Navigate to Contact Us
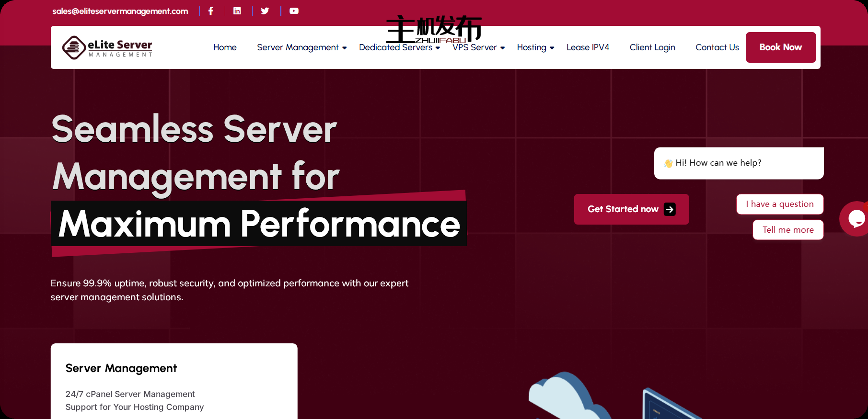This screenshot has height=419, width=868. 717,47
